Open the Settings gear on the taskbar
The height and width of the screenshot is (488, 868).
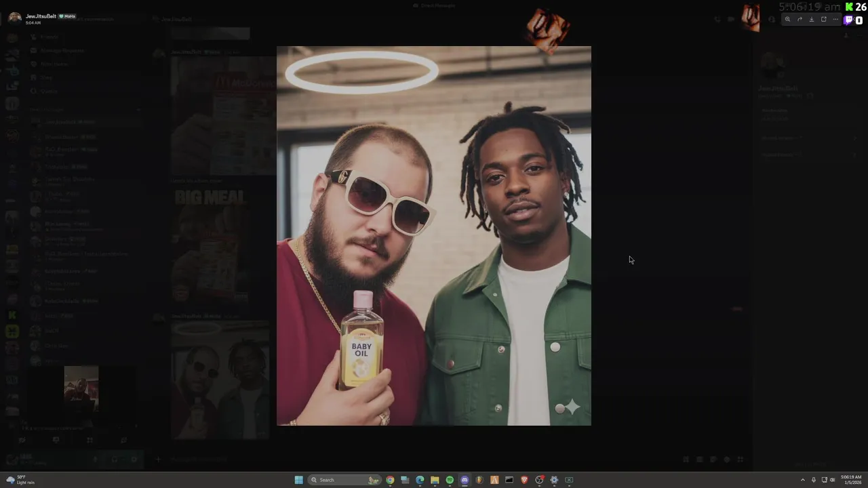[x=554, y=480]
